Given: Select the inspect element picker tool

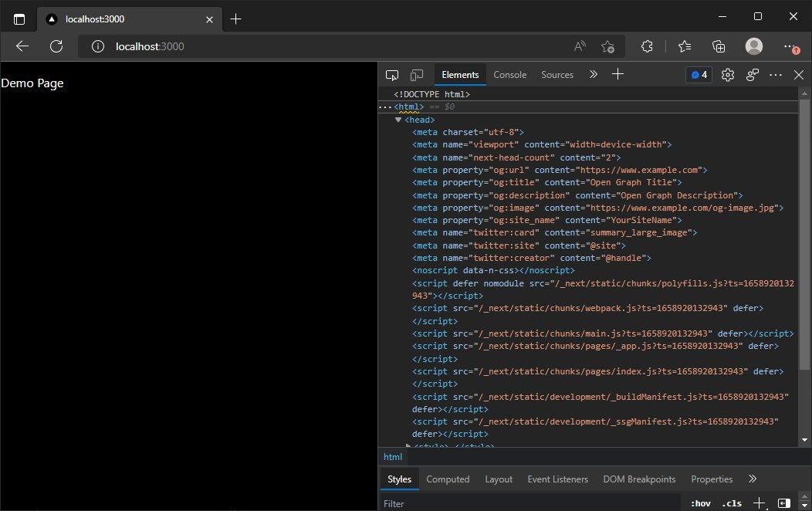Looking at the screenshot, I should pyautogui.click(x=392, y=74).
